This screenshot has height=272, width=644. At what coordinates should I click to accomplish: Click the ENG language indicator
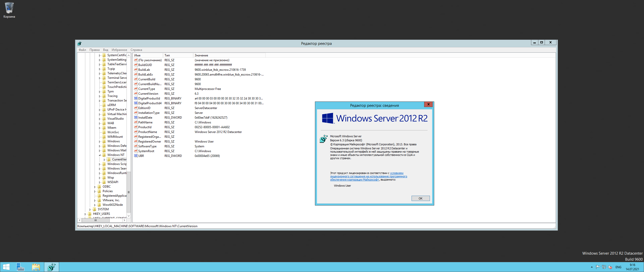618,267
